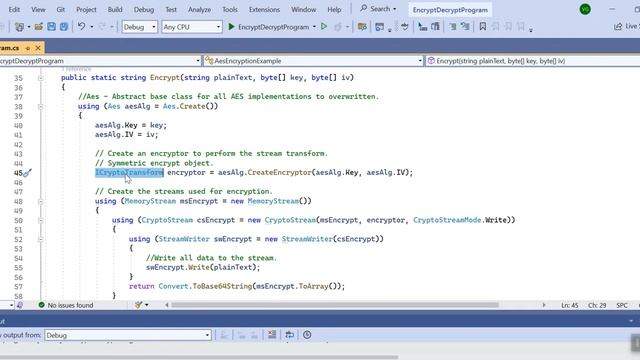Open the Edit menu
The width and height of the screenshot is (640, 360).
[14, 9]
